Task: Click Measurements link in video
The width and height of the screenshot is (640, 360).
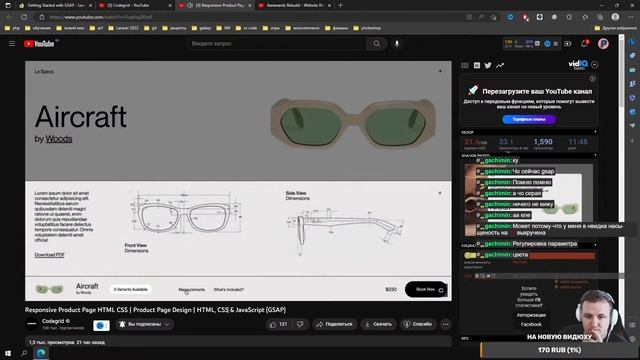Action: [x=191, y=289]
